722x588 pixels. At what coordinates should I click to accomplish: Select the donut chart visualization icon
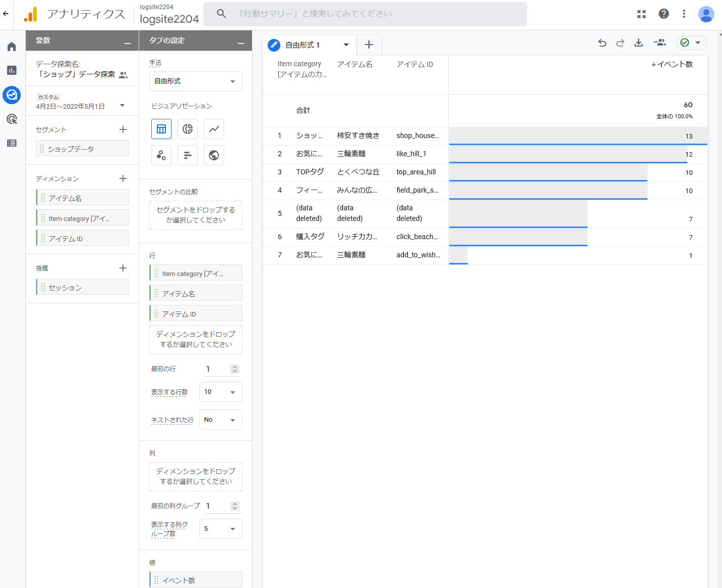tap(188, 129)
